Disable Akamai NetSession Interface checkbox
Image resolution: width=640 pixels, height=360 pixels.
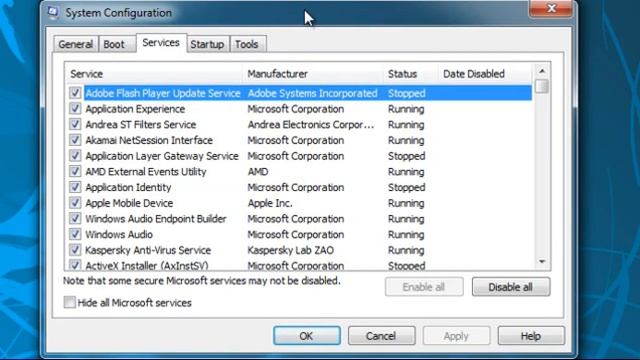coord(75,140)
